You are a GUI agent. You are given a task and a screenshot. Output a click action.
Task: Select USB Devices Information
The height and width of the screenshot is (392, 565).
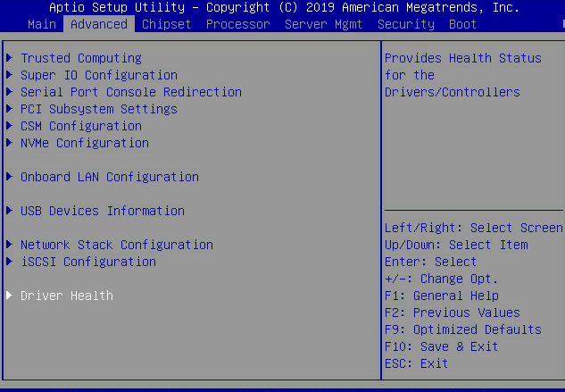pos(102,211)
